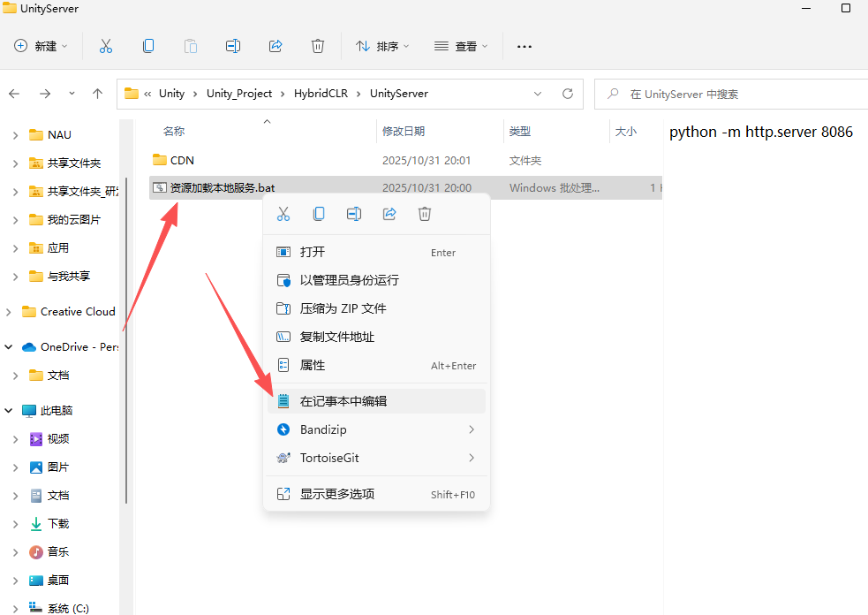Viewport: 868px width, 615px height.
Task: Click the 视频 video icon
Action: [x=36, y=439]
